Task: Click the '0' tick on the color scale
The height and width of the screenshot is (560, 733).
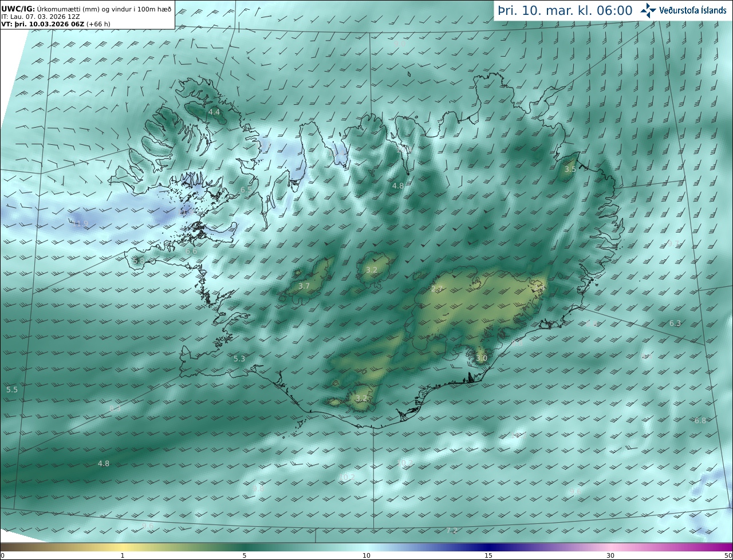Action: tap(2, 555)
